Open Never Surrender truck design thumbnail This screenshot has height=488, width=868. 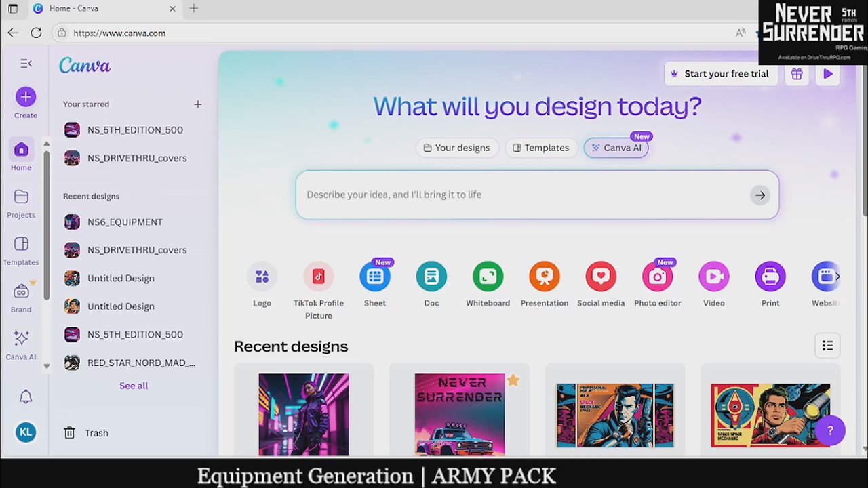point(460,414)
